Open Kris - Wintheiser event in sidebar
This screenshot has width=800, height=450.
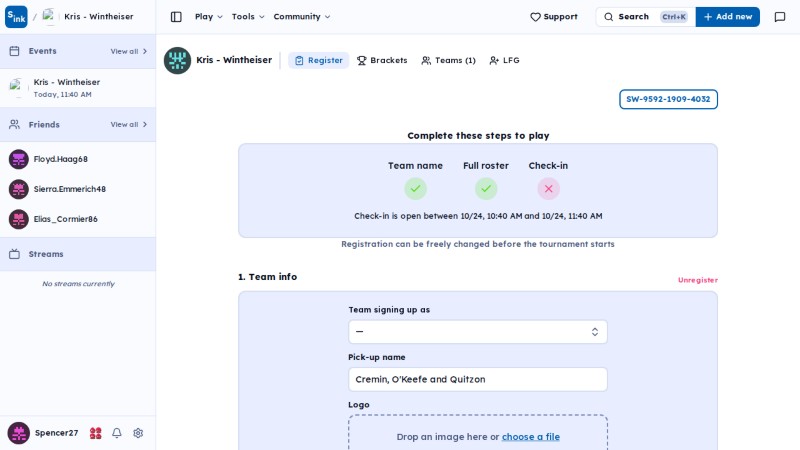(x=78, y=88)
